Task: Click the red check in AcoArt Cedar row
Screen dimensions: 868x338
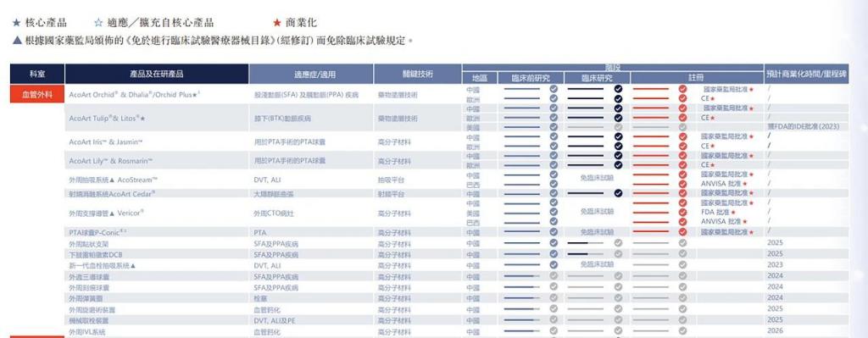Action: pos(682,193)
